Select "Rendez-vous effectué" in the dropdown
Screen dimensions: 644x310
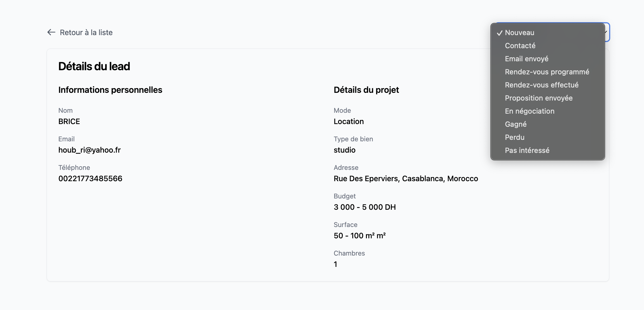(x=542, y=85)
